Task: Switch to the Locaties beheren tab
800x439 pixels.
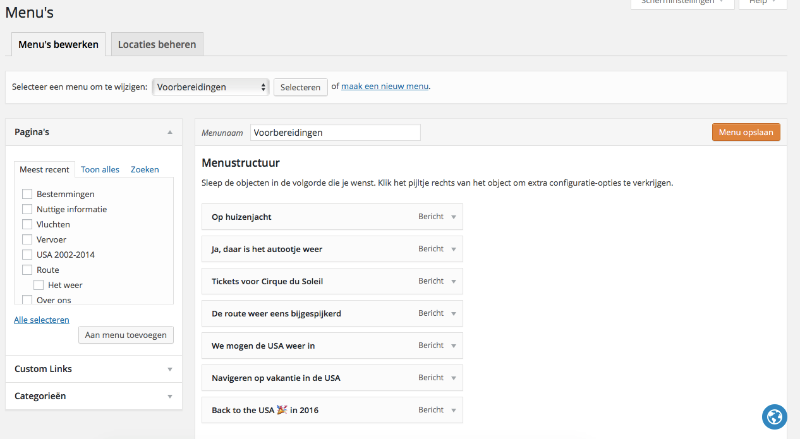Action: click(157, 44)
